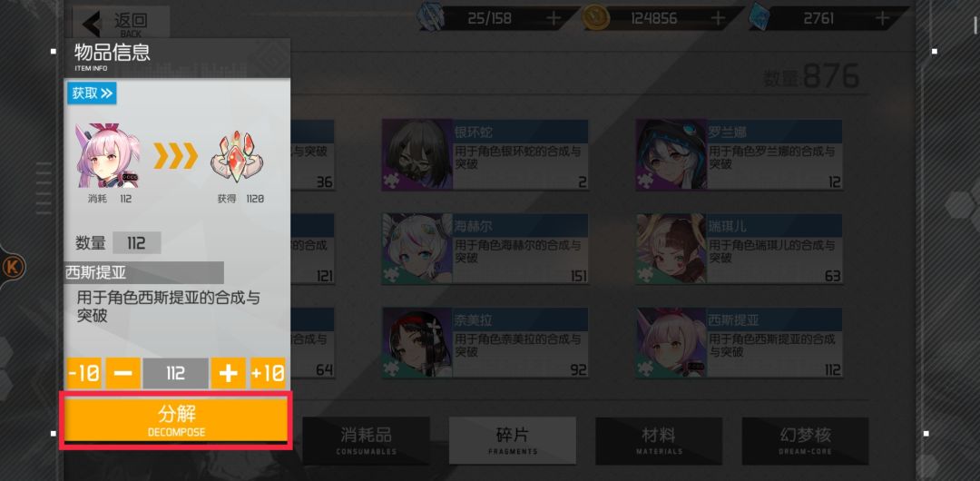Increase quantity by ten with +10
This screenshot has height=481, width=980.
click(x=268, y=373)
